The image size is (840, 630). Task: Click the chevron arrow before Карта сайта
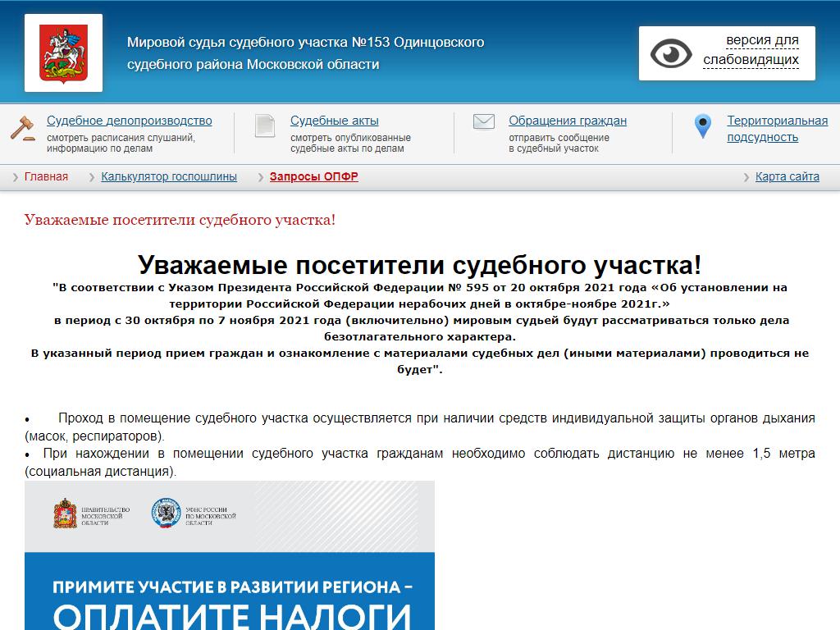746,177
